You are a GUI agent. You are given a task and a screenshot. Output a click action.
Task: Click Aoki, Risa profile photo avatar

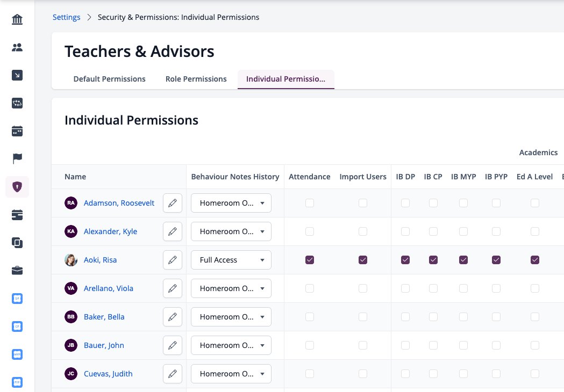coord(71,260)
